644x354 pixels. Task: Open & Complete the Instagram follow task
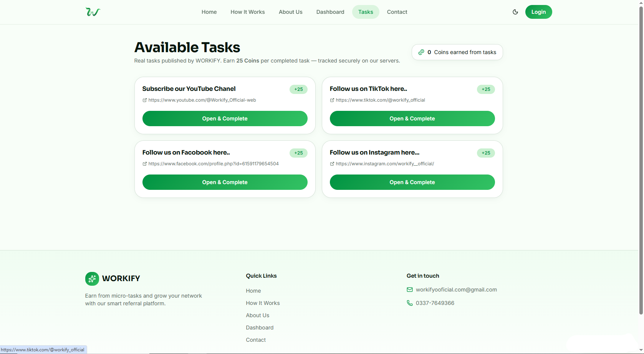[412, 182]
